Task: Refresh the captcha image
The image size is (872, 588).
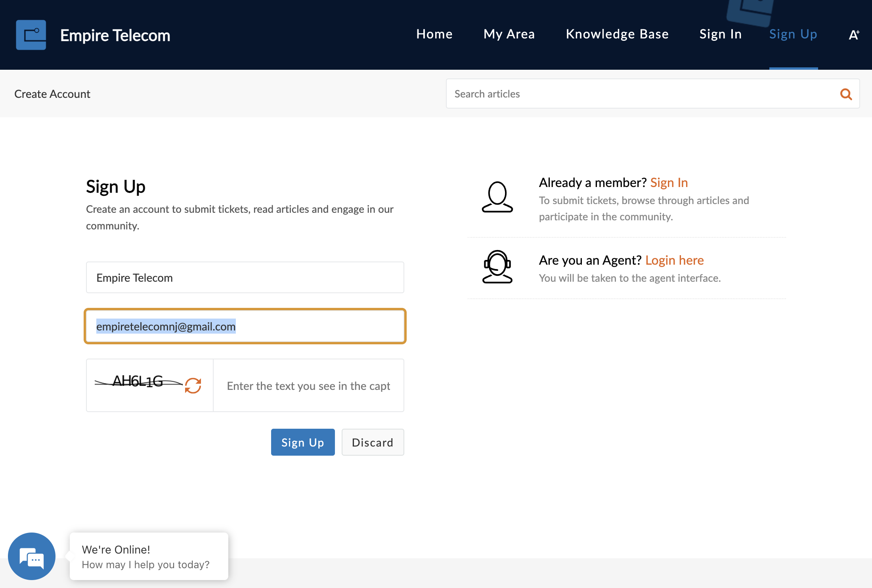Action: tap(193, 385)
